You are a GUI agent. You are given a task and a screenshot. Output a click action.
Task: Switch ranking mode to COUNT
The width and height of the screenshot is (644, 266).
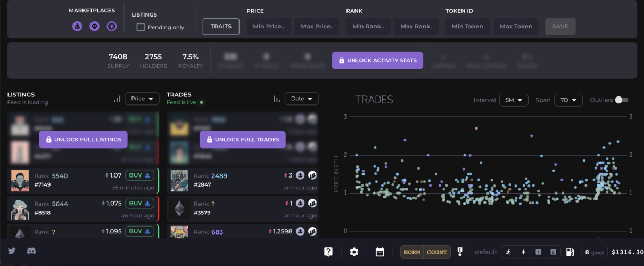pos(437,252)
